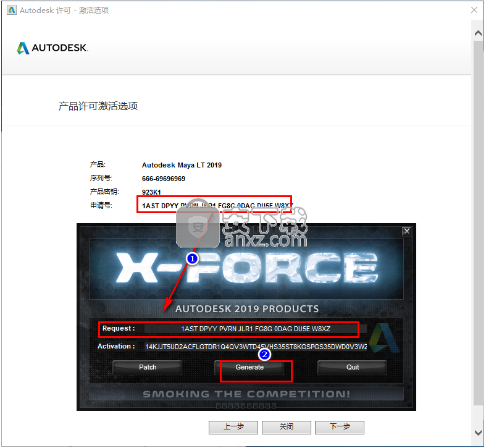The height and width of the screenshot is (448, 486).
Task: Click the Generate button in X-Force
Action: pos(249,368)
